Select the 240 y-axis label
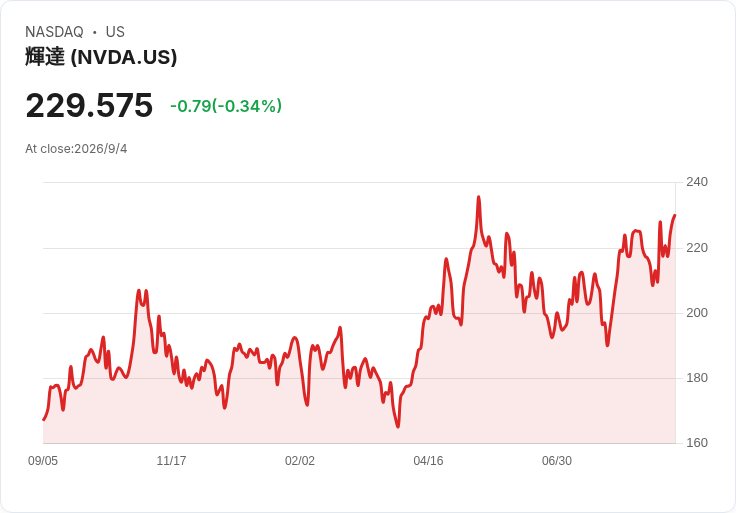This screenshot has height=513, width=736. [697, 182]
